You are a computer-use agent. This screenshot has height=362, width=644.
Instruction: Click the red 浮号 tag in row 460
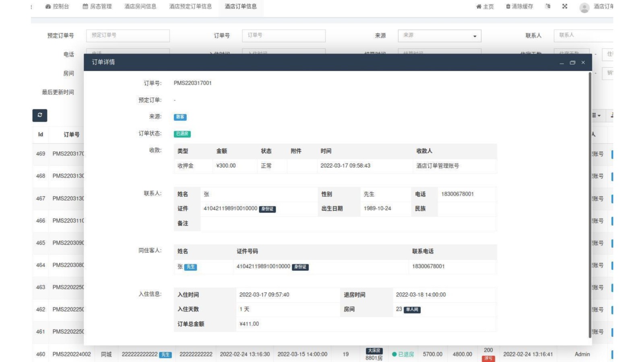[488, 358]
